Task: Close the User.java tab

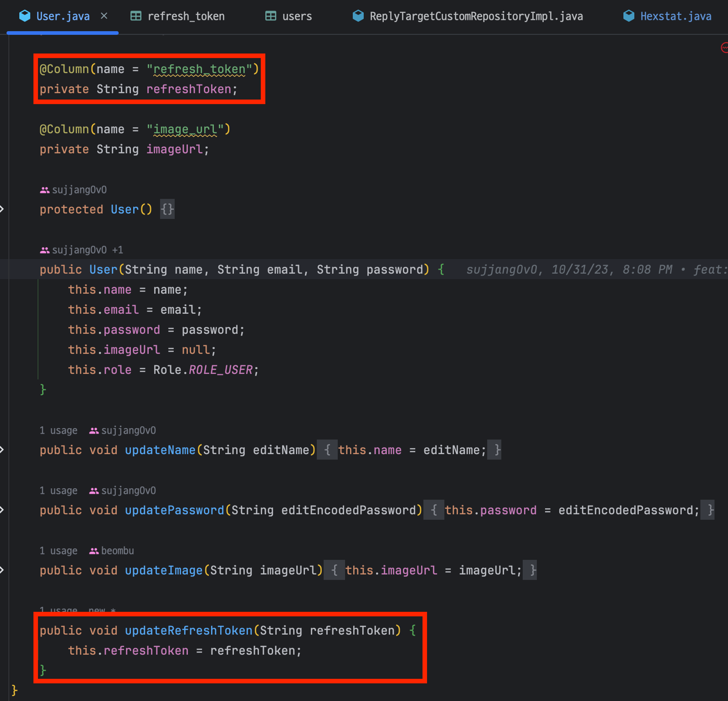Action: pyautogui.click(x=104, y=16)
